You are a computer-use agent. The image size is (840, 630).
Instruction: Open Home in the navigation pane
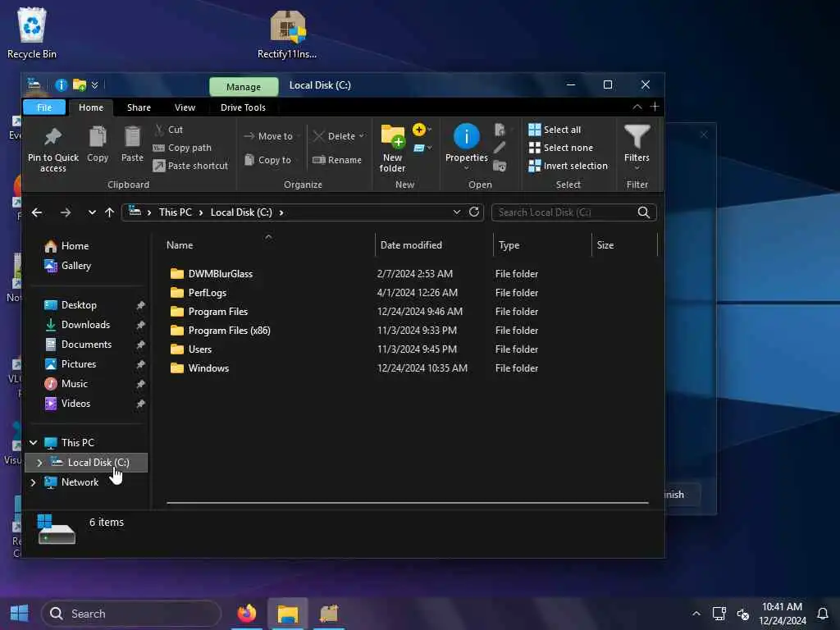tap(66, 246)
